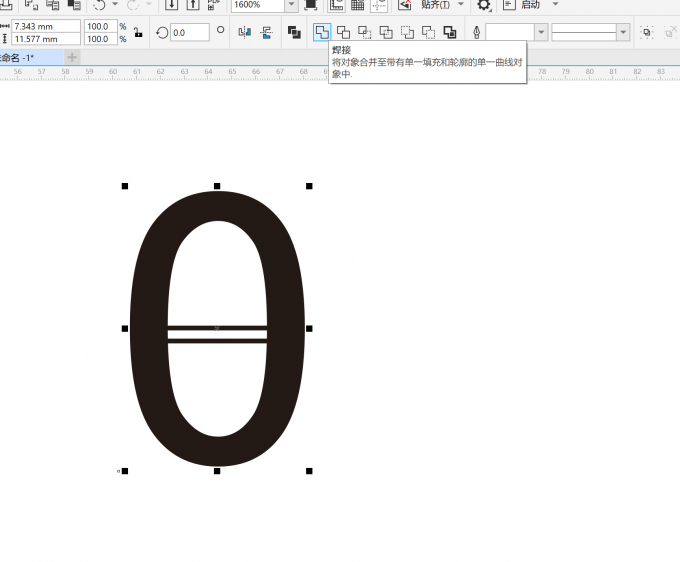Screen dimensions: 680x562
Task: Click the Weld shapes icon
Action: 322,33
